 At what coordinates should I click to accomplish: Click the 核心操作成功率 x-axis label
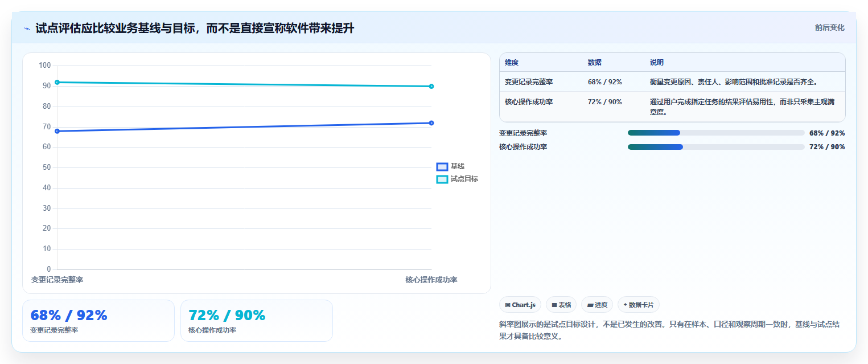(x=431, y=280)
